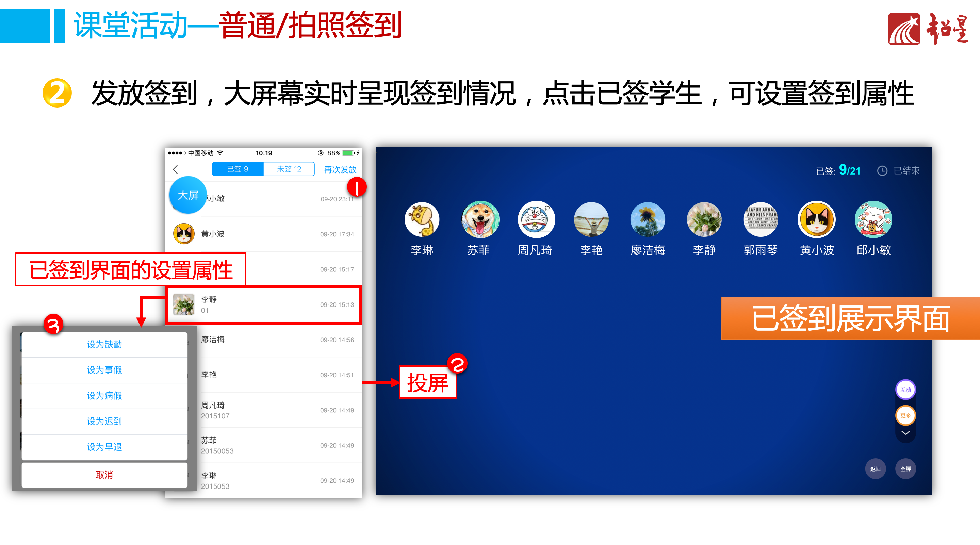
Task: Switch to the 已签 9 tab
Action: 238,169
